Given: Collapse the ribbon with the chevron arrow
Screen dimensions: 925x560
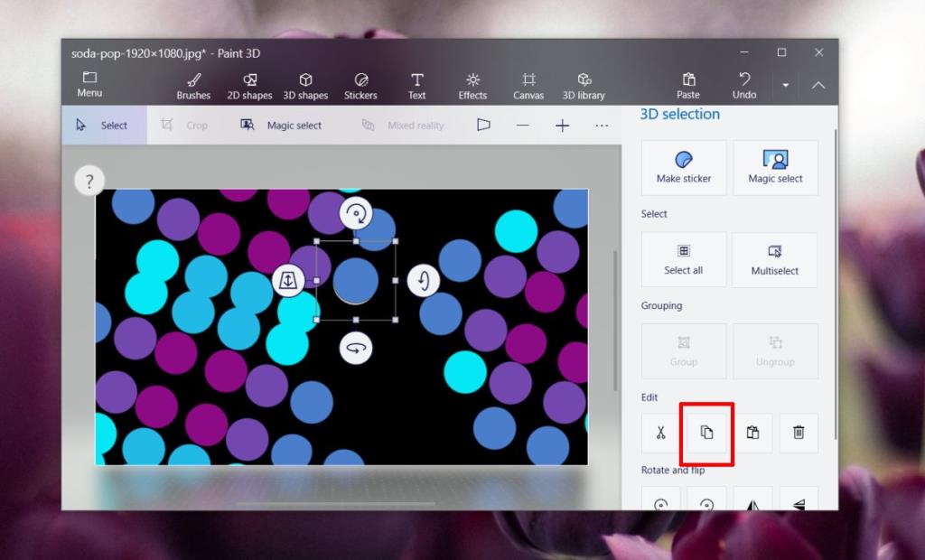Looking at the screenshot, I should point(818,86).
